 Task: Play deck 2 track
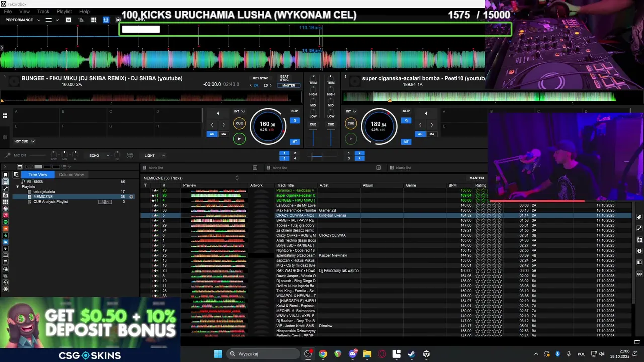pos(351,139)
